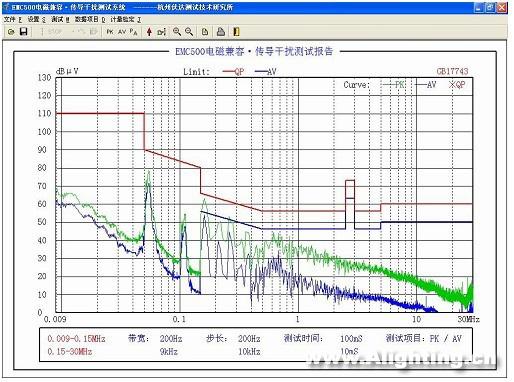Click the marker toolbar icon beside red arrow
514x382 pixels.
162,32
